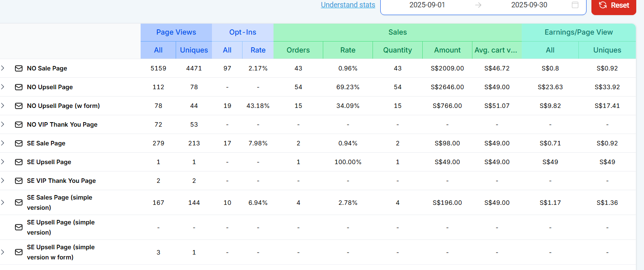Image resolution: width=644 pixels, height=270 pixels.
Task: Sort by Opt-Ins All column
Action: click(x=227, y=50)
